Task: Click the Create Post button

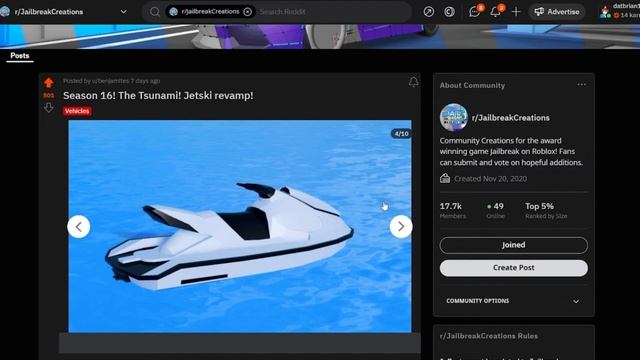Action: (513, 268)
